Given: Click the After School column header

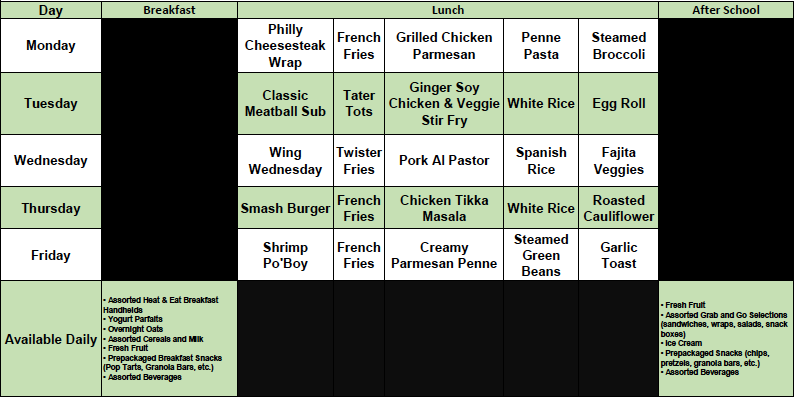Looking at the screenshot, I should [x=726, y=10].
